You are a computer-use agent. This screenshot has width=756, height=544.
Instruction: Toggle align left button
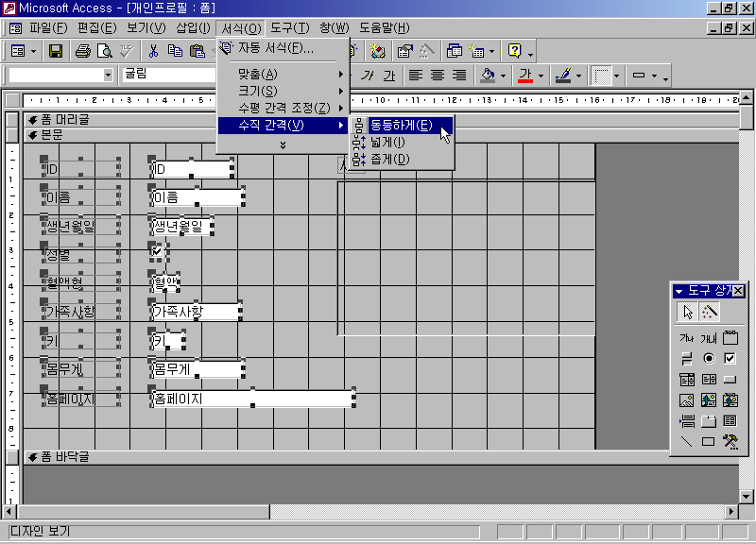[416, 76]
